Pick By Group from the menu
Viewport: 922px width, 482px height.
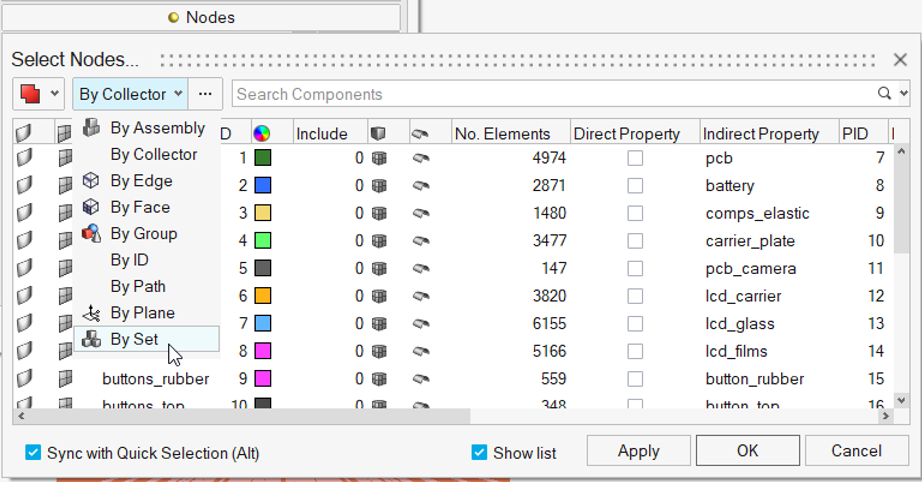coord(146,233)
